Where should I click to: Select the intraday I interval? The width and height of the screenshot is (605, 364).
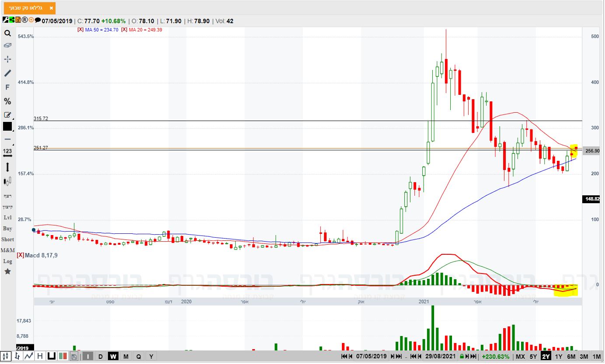point(88,357)
